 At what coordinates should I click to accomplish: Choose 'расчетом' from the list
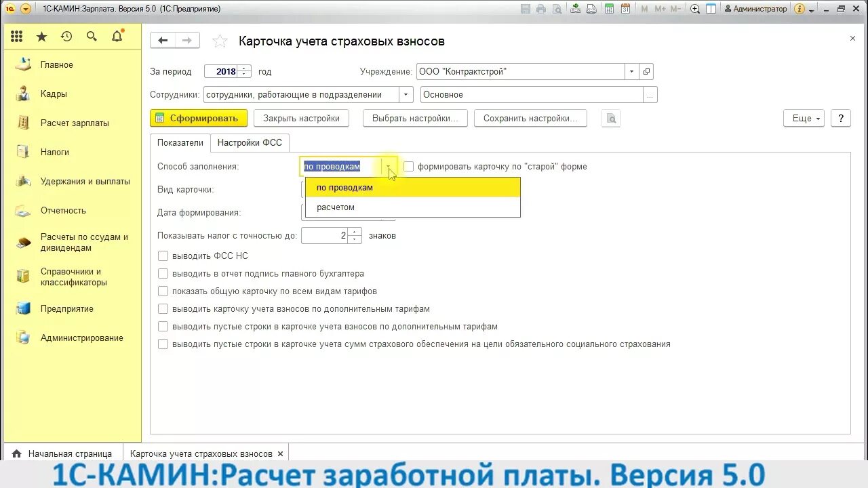click(x=412, y=207)
